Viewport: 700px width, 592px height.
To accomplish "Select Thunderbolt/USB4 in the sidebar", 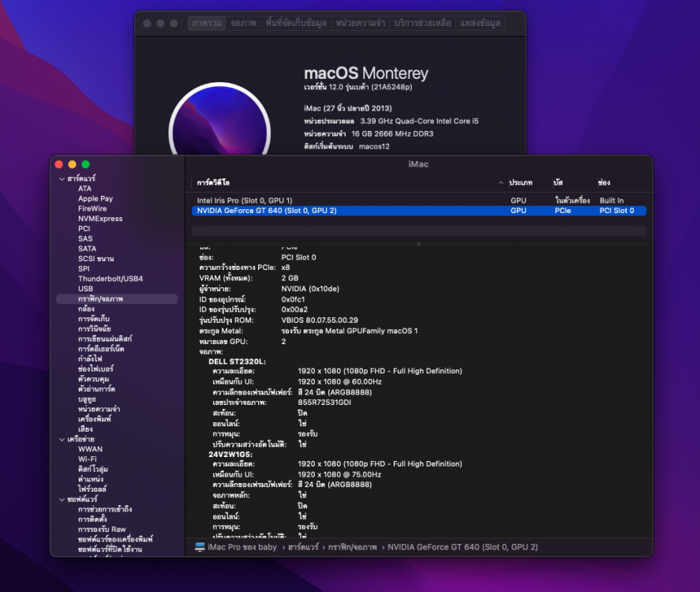I will tap(110, 279).
